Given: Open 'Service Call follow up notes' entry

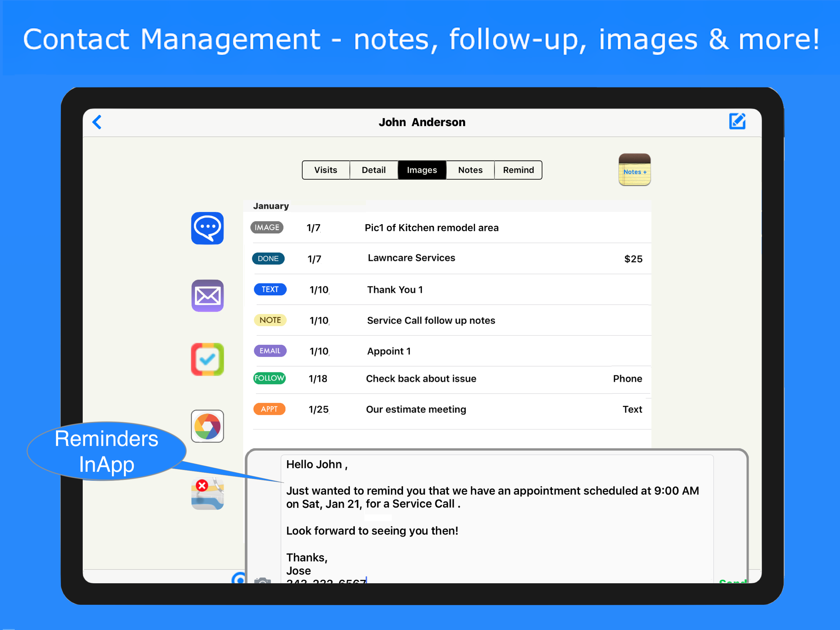Looking at the screenshot, I should pyautogui.click(x=447, y=320).
